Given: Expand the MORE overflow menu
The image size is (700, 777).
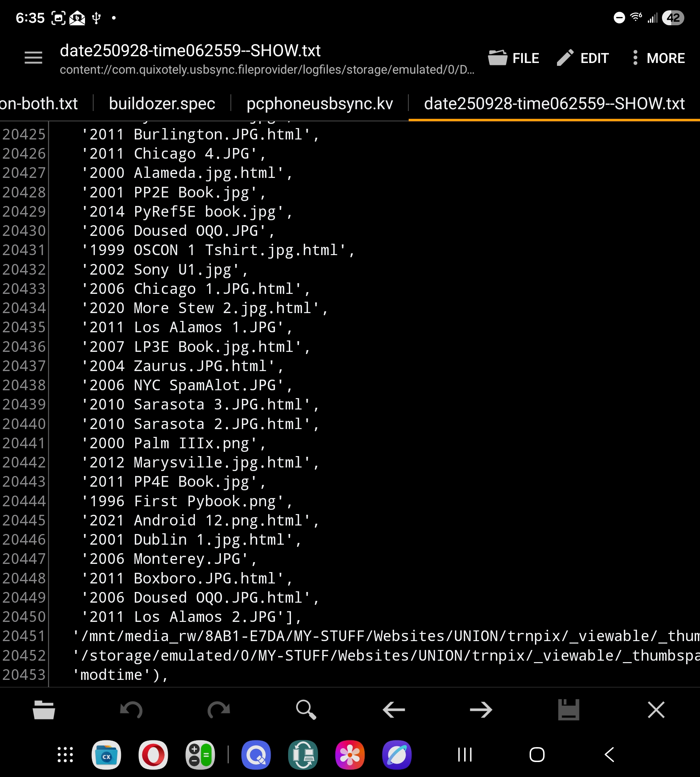Looking at the screenshot, I should [x=659, y=58].
